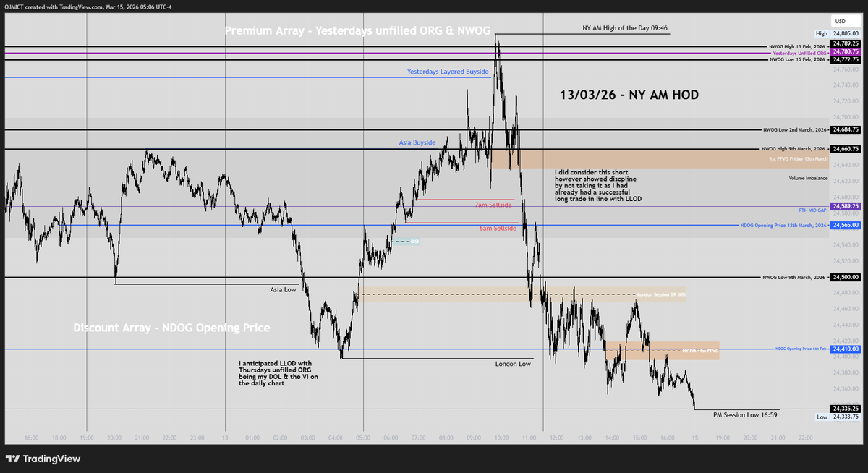The height and width of the screenshot is (473, 868).
Task: Select the purple 24,780.75 price label
Action: coord(845,52)
